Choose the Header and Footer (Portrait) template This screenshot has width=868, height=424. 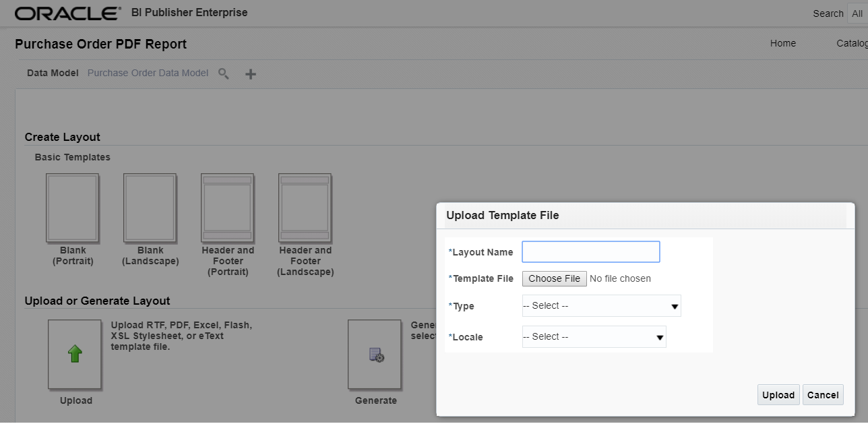(228, 207)
